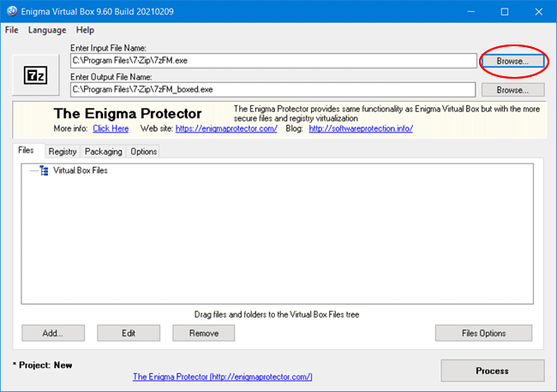Switch to the Registry tab
Image resolution: width=557 pixels, height=392 pixels.
point(63,151)
